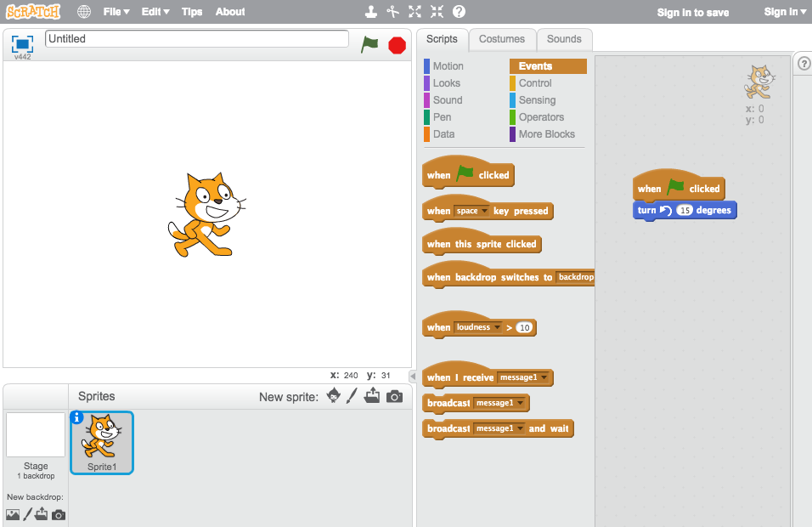
Task: Open the File menu
Action: click(x=116, y=11)
